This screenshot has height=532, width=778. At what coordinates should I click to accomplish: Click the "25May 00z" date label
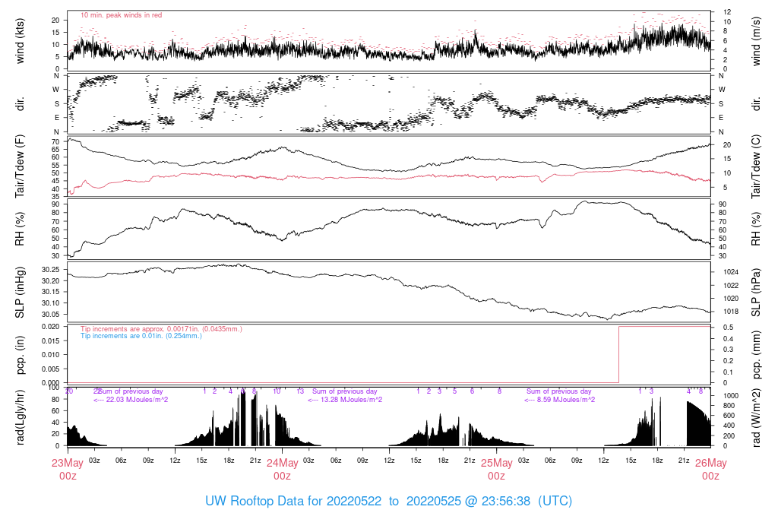click(497, 470)
